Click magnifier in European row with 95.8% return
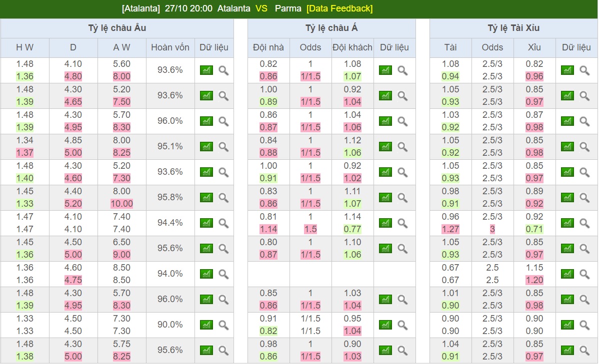The height and width of the screenshot is (364, 599). [223, 198]
